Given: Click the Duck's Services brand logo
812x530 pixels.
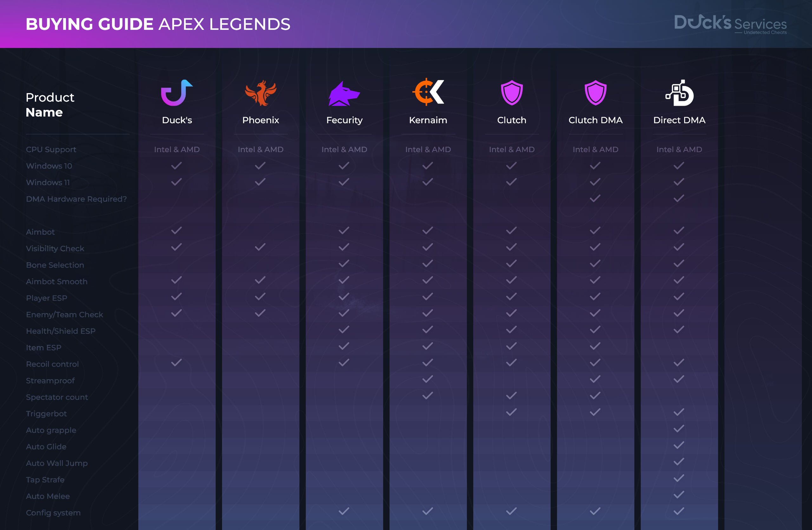Looking at the screenshot, I should (x=730, y=24).
